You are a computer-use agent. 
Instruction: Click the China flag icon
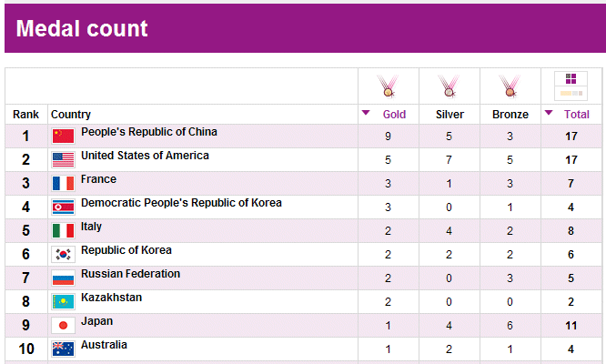tap(63, 136)
